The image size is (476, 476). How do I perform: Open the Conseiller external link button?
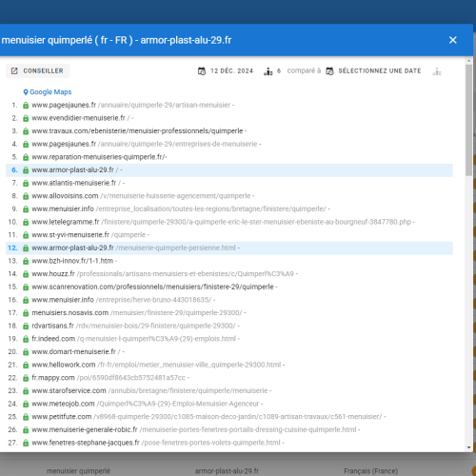38,70
